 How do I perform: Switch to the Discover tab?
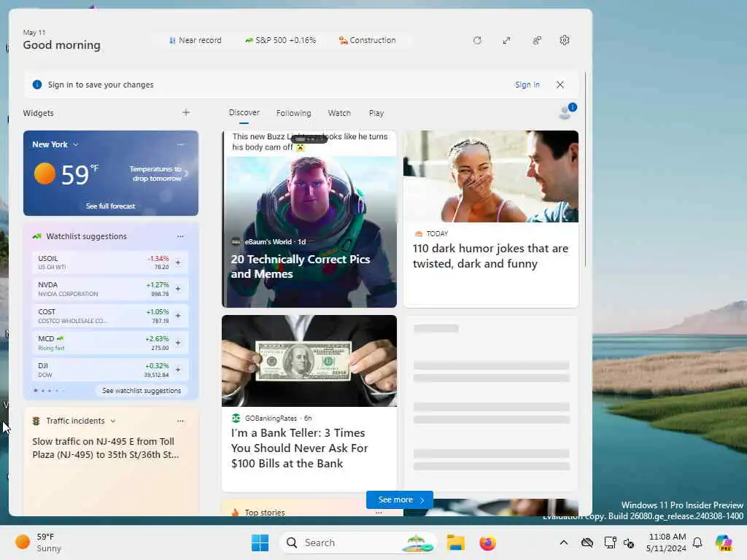pyautogui.click(x=244, y=112)
